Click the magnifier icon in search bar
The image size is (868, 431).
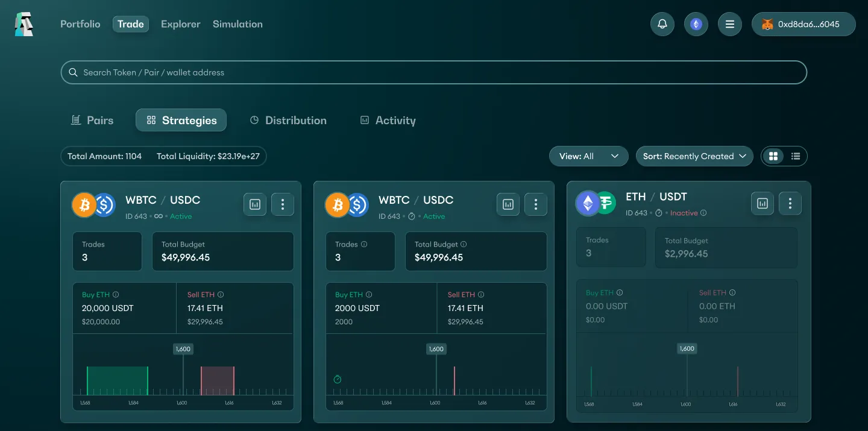click(73, 72)
